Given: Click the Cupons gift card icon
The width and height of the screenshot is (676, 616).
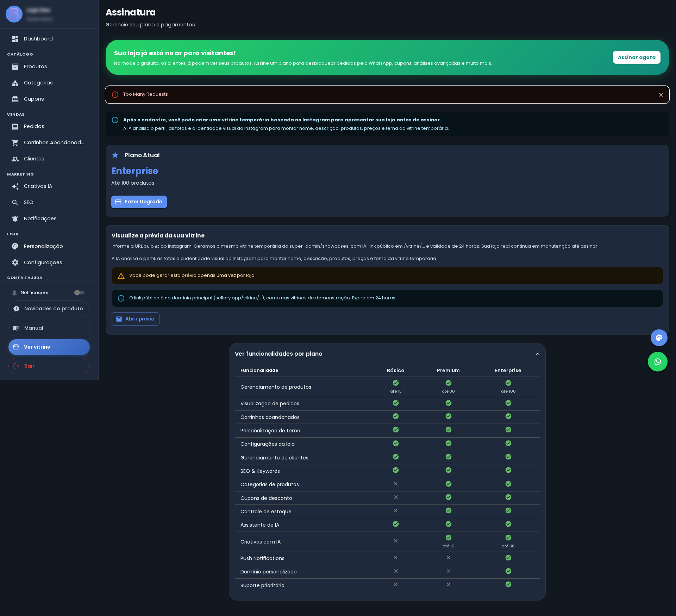Looking at the screenshot, I should point(15,99).
